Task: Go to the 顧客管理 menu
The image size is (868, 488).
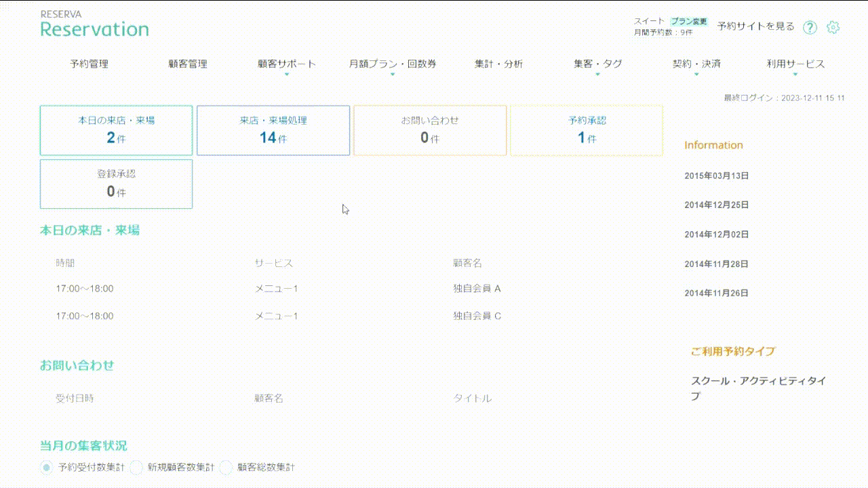Action: coord(188,64)
